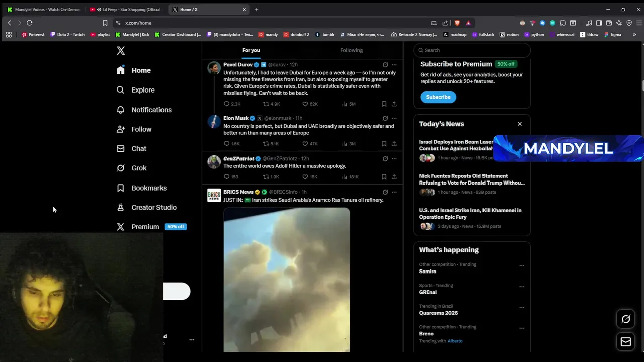Reply to Elon Musk's post
Screen dimensions: 644x362
pyautogui.click(x=232, y=144)
